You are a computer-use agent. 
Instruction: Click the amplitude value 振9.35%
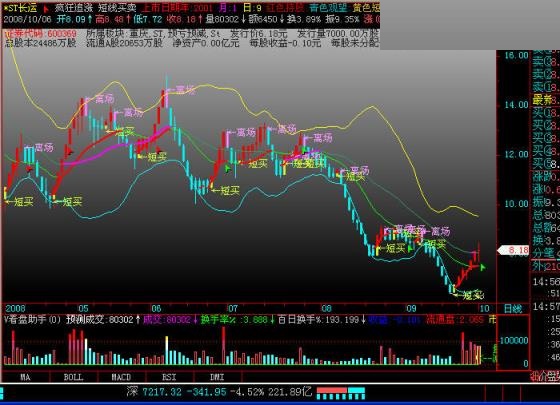tap(342, 19)
